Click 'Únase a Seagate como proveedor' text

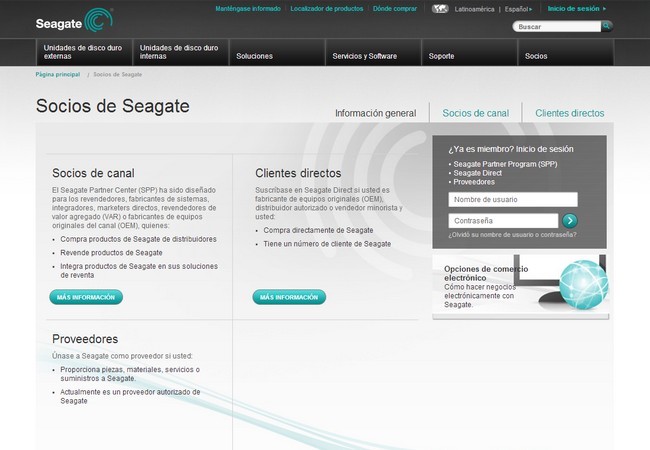[x=122, y=356]
